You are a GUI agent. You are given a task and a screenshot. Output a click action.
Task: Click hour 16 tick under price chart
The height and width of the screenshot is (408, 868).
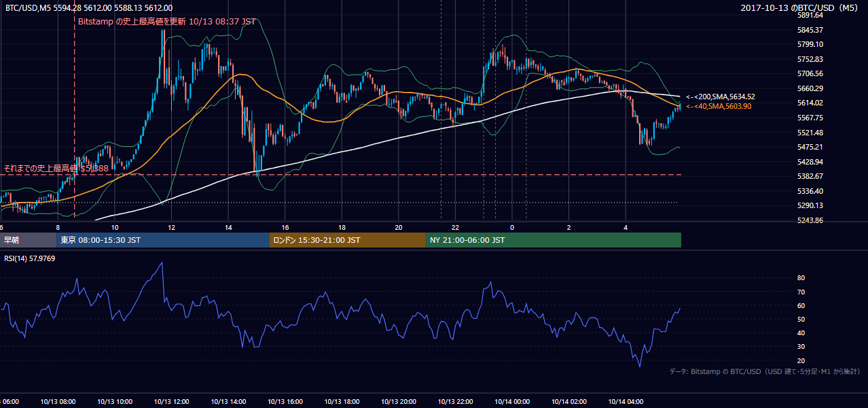coord(285,227)
